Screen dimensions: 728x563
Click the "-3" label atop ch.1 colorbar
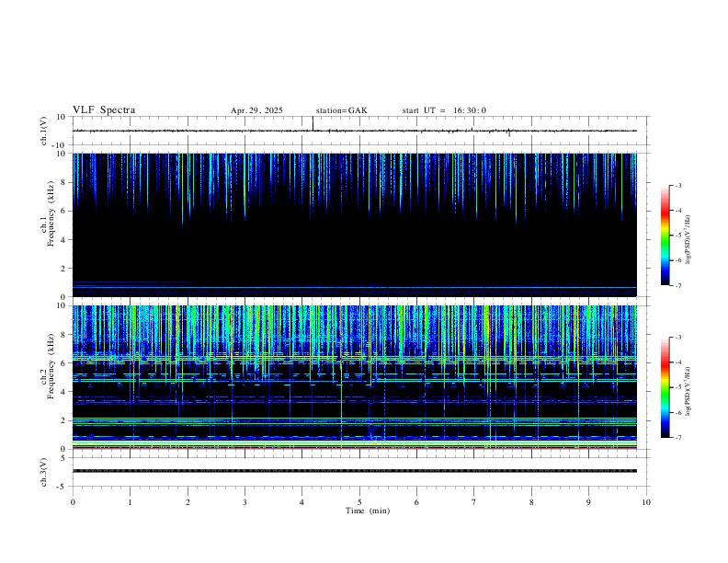(x=677, y=185)
